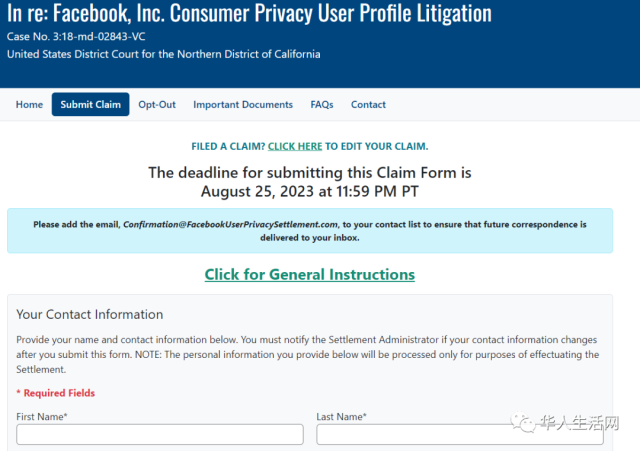Open the Home navigation tab
This screenshot has width=640, height=451.
(29, 104)
